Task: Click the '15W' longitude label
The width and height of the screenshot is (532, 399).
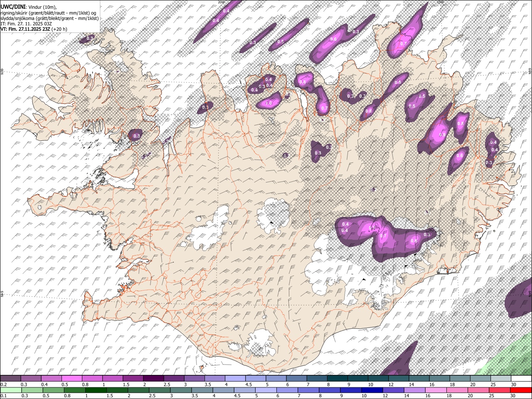Action: pos(440,2)
